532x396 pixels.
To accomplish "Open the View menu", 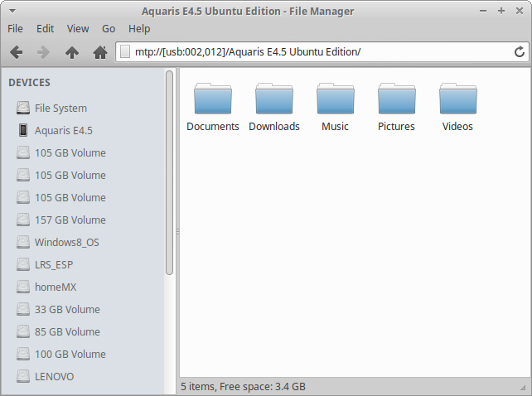I will coord(78,29).
